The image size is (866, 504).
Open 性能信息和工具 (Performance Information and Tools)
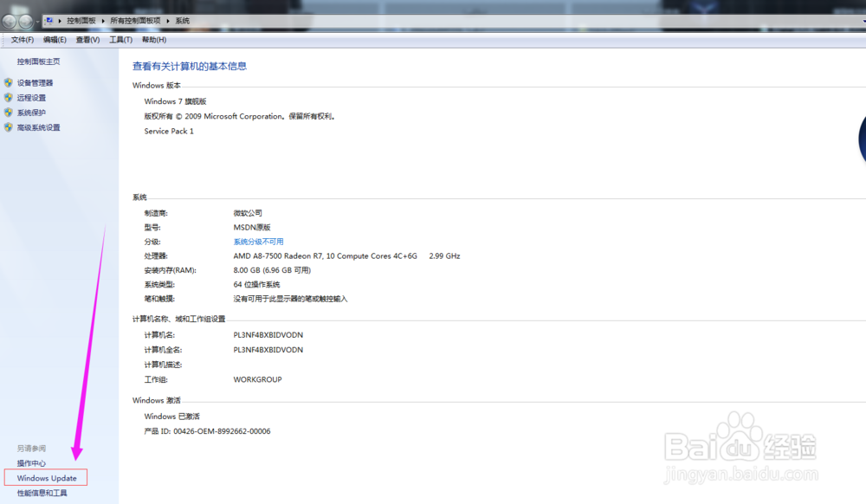click(42, 492)
